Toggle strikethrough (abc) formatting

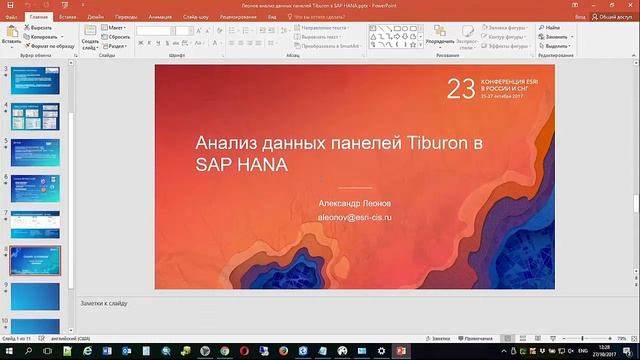[x=176, y=43]
